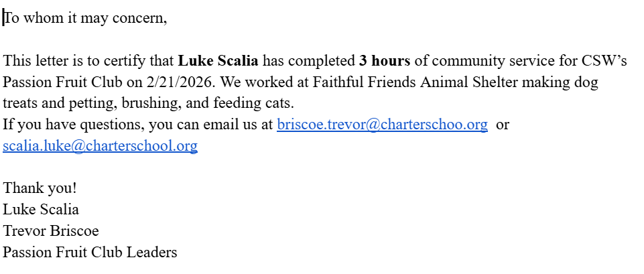The width and height of the screenshot is (644, 274).
Task: Open the scalia.luke@charterschool.org email link
Action: (100, 145)
